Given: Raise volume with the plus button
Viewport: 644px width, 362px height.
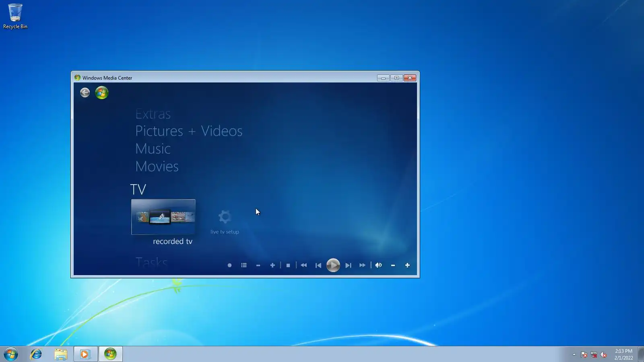Looking at the screenshot, I should [407, 265].
